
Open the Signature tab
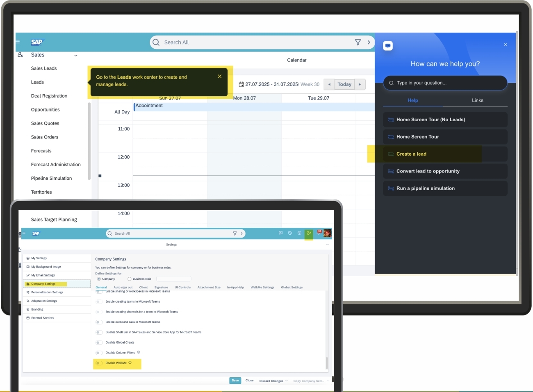click(x=161, y=288)
